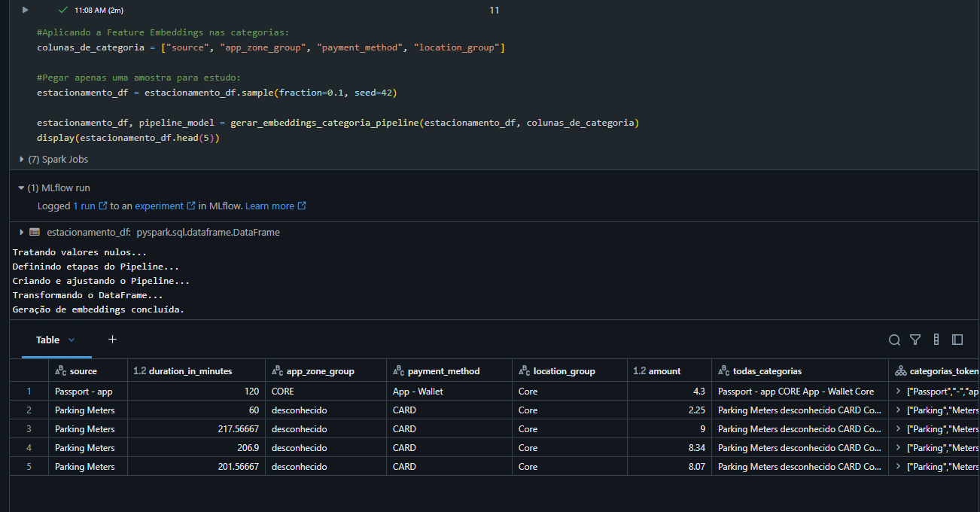Screen dimensions: 980x512
Task: Add a new visualization with plus icon
Action: (x=112, y=340)
